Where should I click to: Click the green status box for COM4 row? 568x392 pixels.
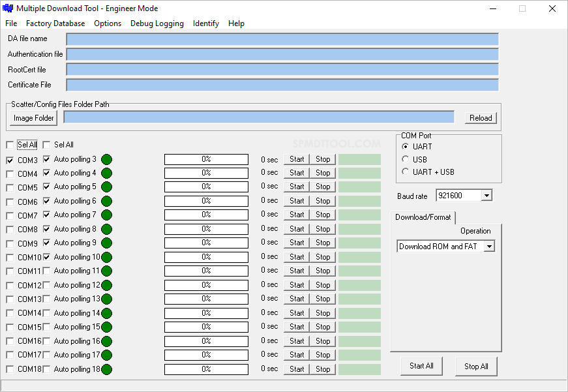click(359, 173)
